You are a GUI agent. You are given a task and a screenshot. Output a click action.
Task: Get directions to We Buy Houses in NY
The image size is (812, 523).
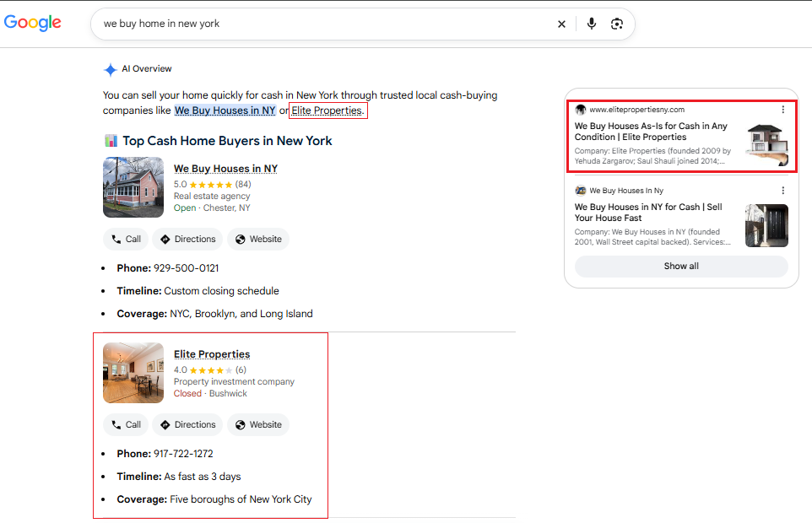pyautogui.click(x=187, y=239)
